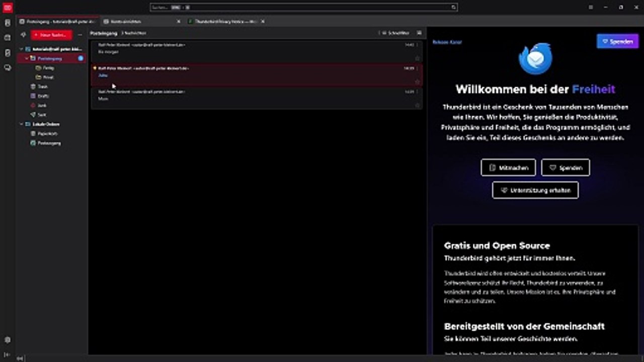Collapse the spaces toolbar
Screen dimensions: 644x362
(8, 354)
